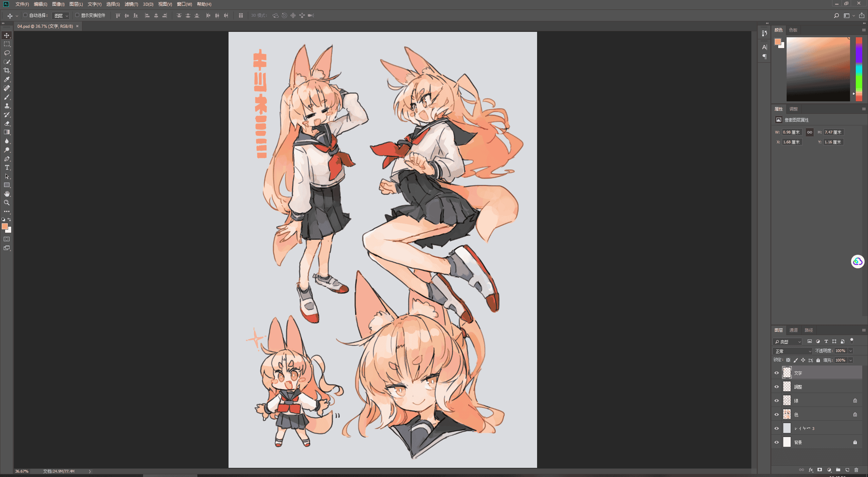This screenshot has height=477, width=868.
Task: Select the Crop tool
Action: coord(7,70)
